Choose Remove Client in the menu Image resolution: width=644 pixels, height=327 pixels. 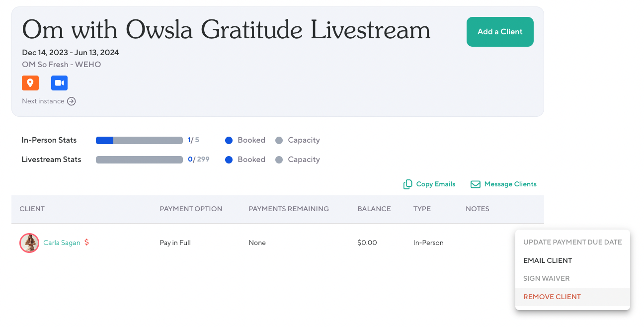pyautogui.click(x=552, y=297)
